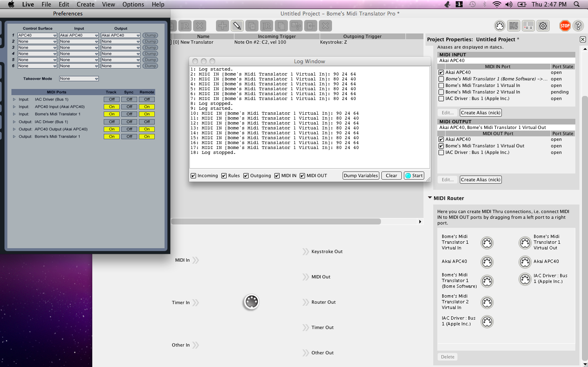Start logging in Log Window
The width and height of the screenshot is (588, 367).
(414, 176)
